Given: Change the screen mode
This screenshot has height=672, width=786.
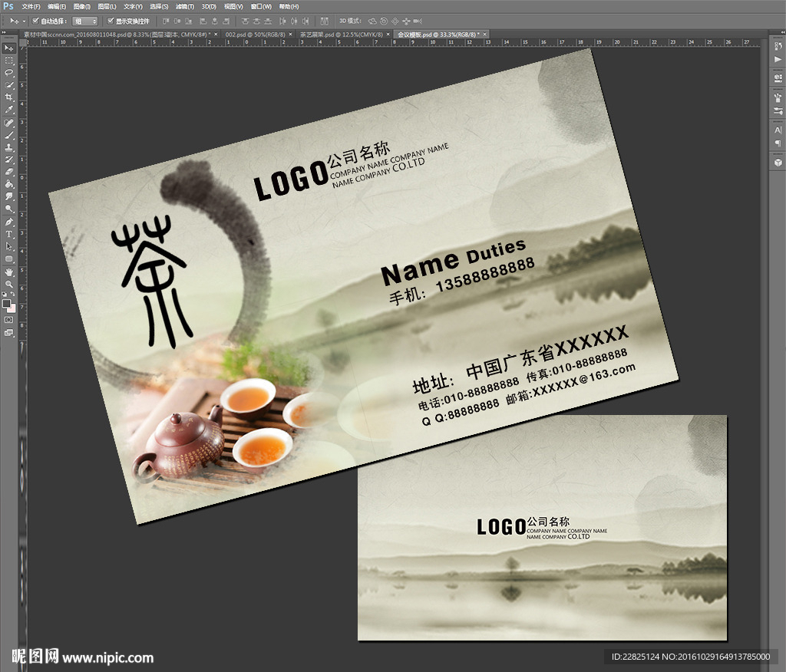Looking at the screenshot, I should coord(9,333).
